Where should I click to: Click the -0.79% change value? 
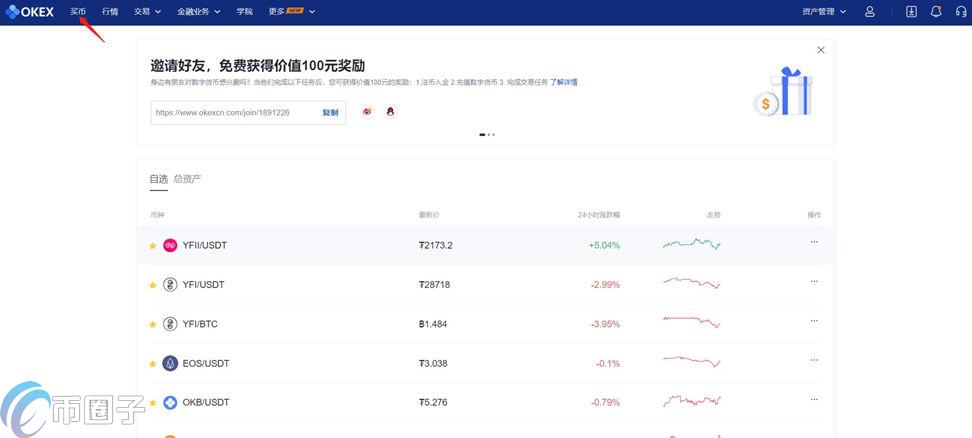pyautogui.click(x=605, y=403)
